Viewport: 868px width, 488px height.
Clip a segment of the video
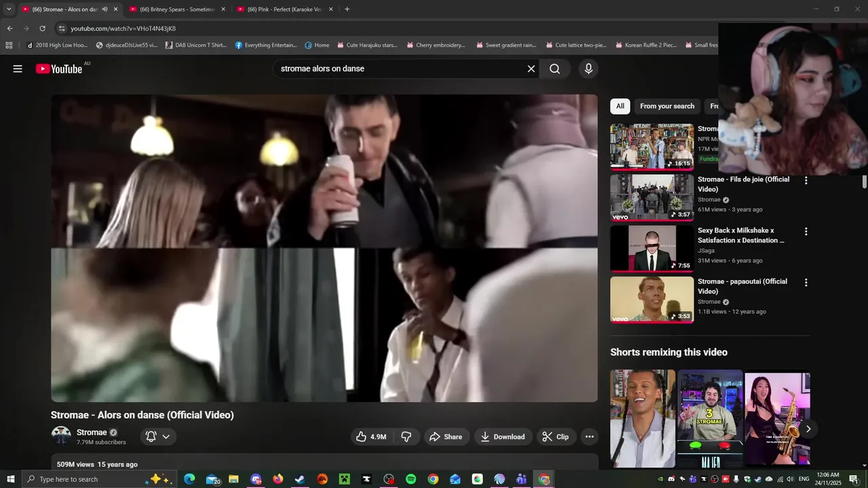click(x=555, y=436)
